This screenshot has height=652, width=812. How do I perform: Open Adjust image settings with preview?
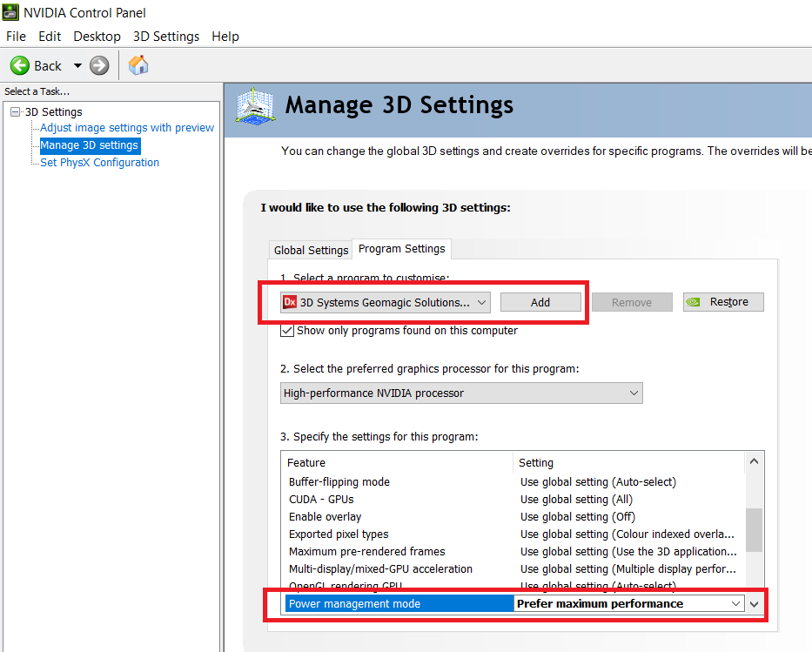pos(127,127)
